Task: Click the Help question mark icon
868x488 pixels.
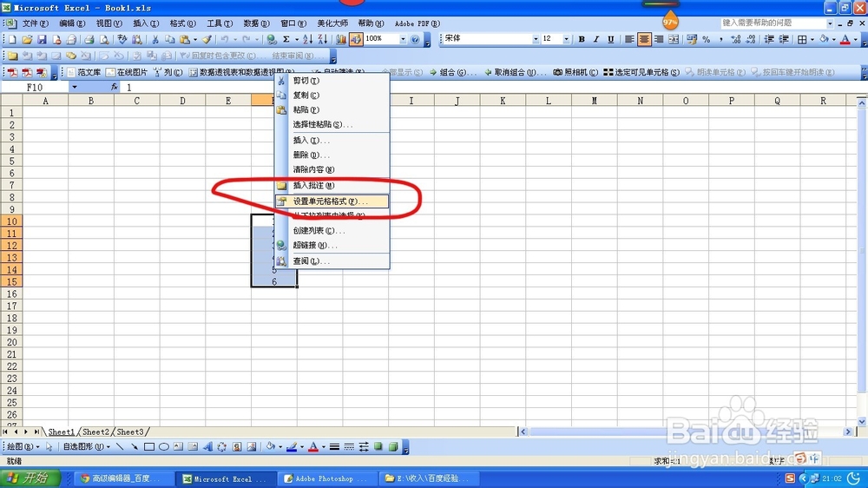Action: 415,39
